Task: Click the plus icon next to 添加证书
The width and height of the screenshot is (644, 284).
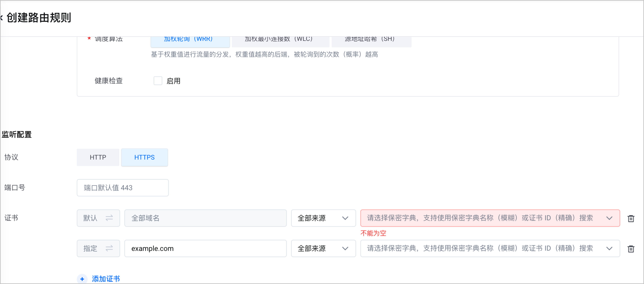Action: point(82,279)
